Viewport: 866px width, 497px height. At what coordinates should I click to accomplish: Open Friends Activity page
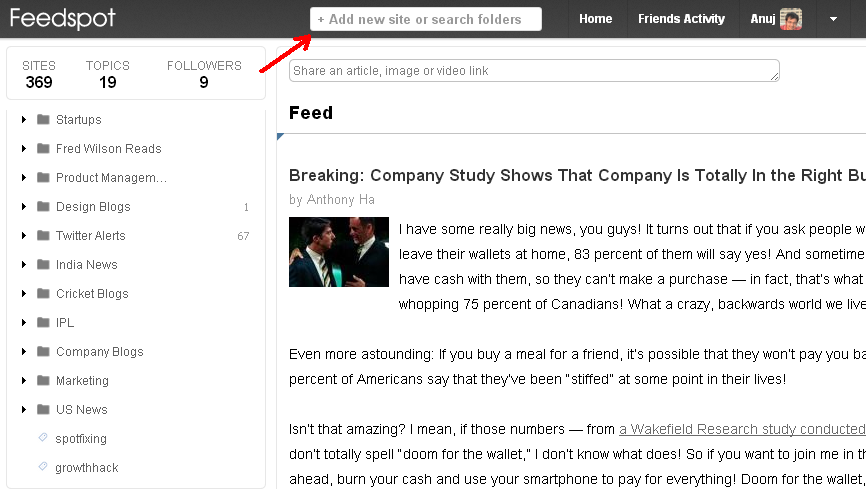click(x=681, y=19)
